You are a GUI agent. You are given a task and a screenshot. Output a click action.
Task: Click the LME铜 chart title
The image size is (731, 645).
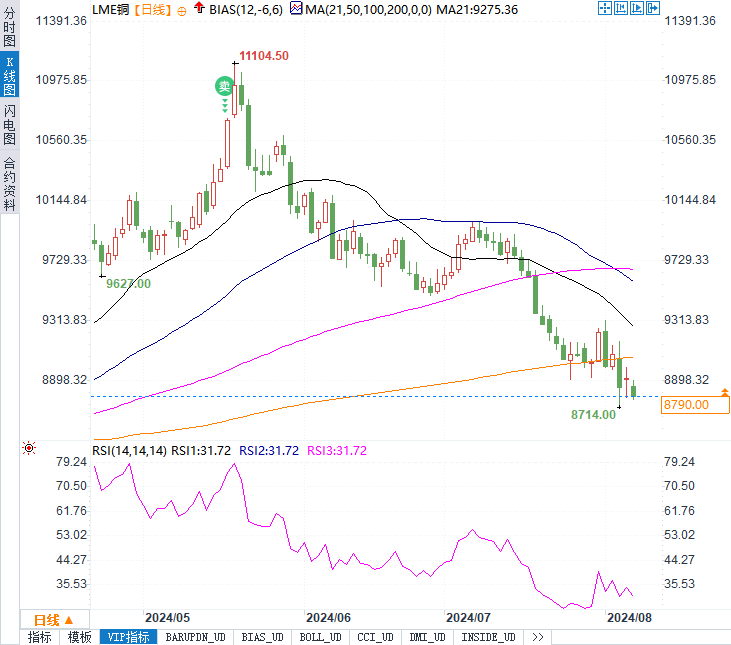point(110,10)
